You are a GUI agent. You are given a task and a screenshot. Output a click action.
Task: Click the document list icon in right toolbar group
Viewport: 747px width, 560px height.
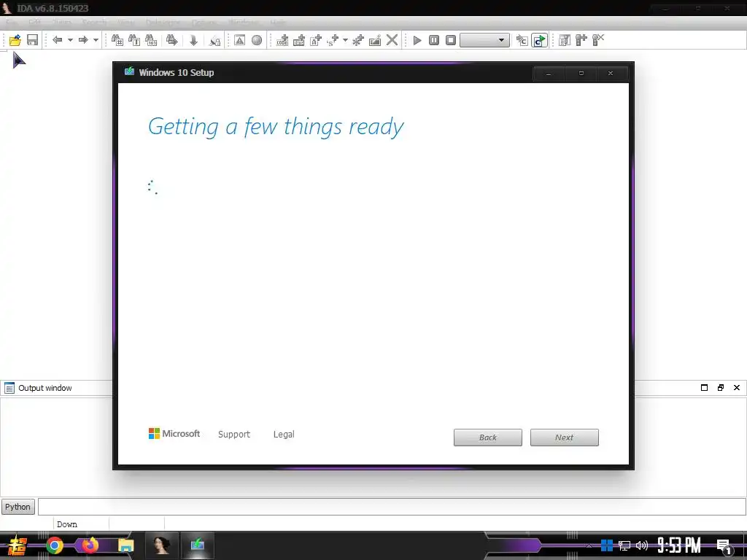565,40
